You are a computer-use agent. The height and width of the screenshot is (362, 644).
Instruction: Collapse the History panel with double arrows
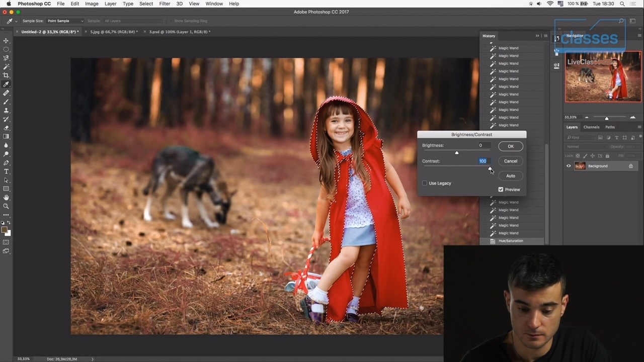coord(537,36)
